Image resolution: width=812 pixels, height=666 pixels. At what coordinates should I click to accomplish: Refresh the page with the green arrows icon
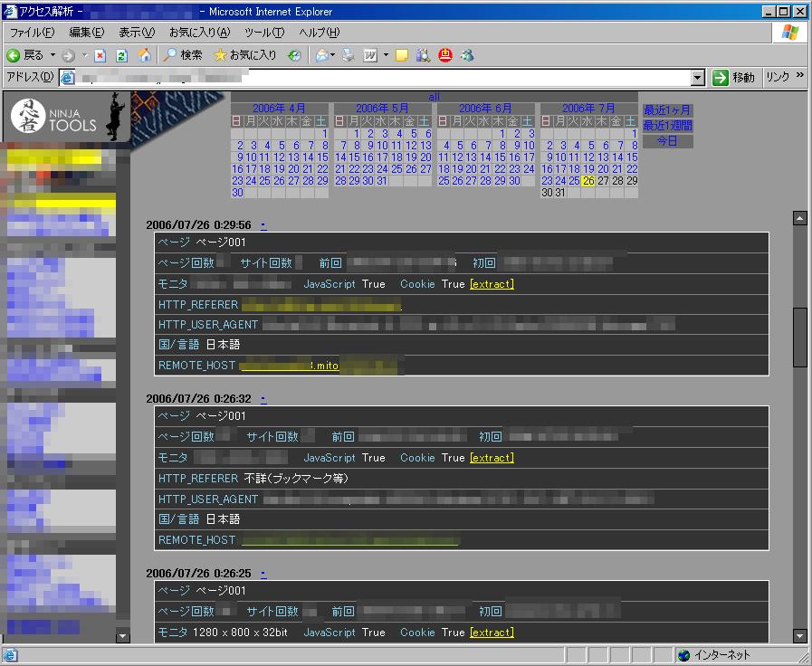121,55
